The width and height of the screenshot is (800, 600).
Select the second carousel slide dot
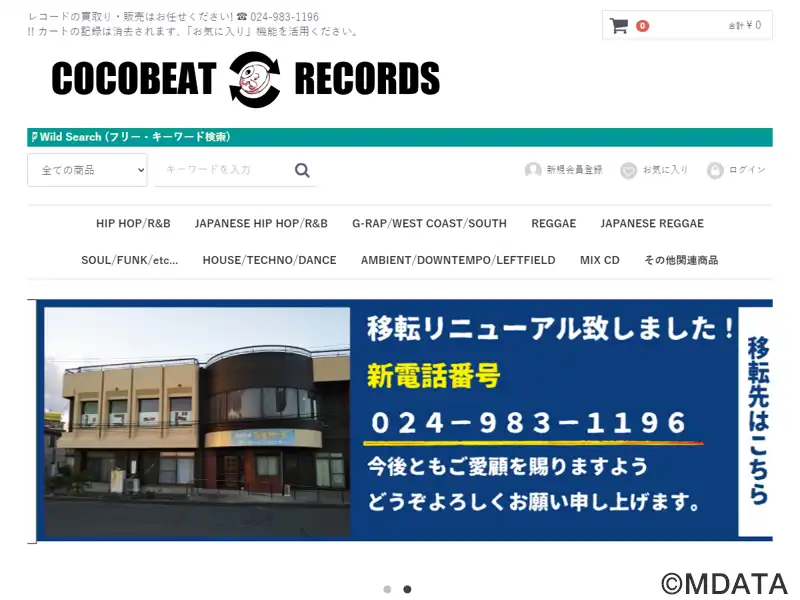coord(407,589)
